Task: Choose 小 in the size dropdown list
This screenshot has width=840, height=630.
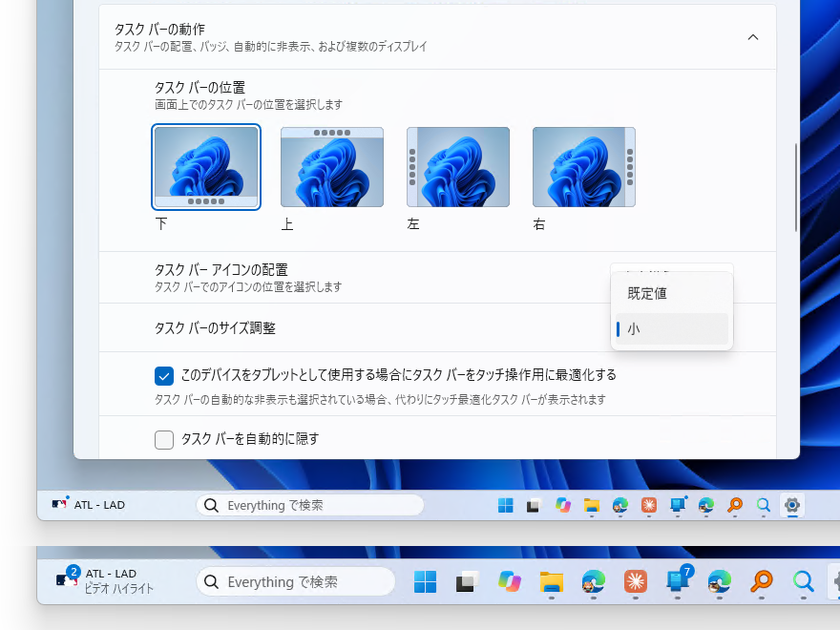Action: (x=672, y=329)
